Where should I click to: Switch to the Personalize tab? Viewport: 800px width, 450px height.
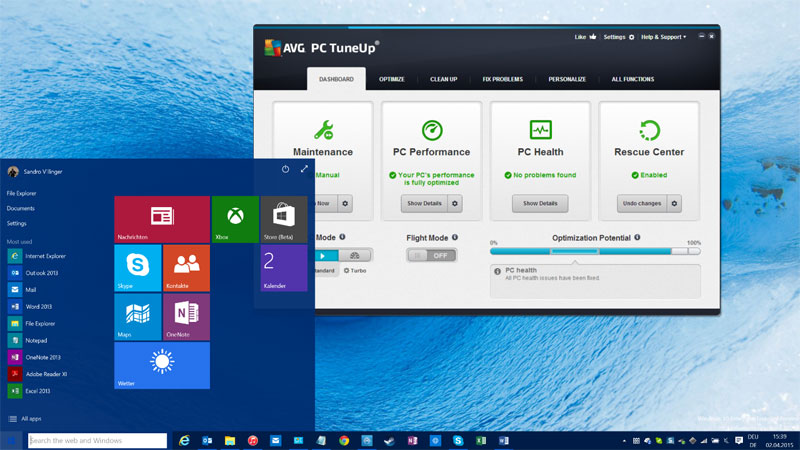click(x=567, y=79)
